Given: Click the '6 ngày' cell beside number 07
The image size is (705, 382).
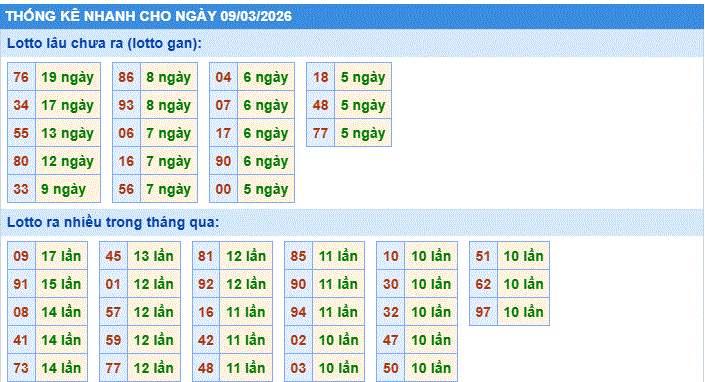Looking at the screenshot, I should click(266, 105).
